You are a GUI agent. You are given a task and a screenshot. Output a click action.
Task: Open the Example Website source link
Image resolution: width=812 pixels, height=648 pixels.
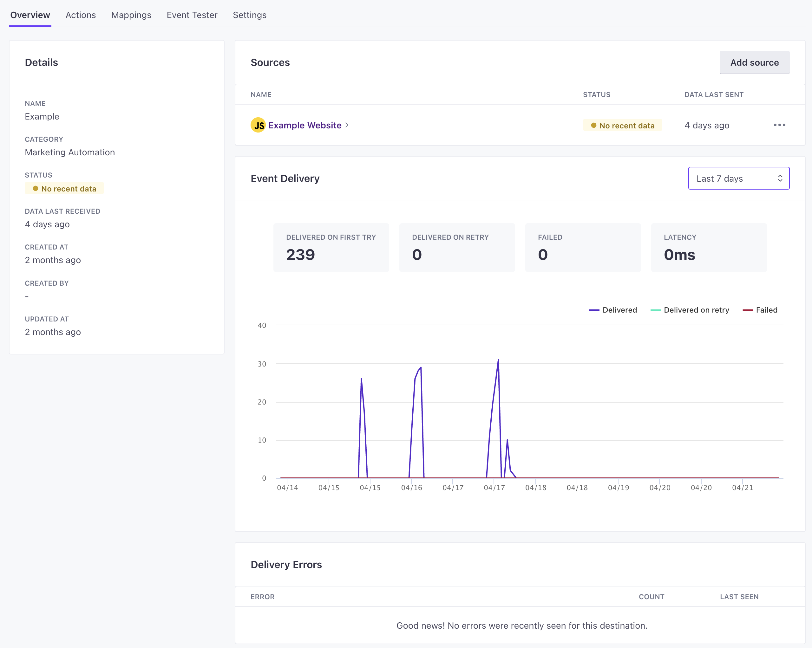pyautogui.click(x=305, y=125)
